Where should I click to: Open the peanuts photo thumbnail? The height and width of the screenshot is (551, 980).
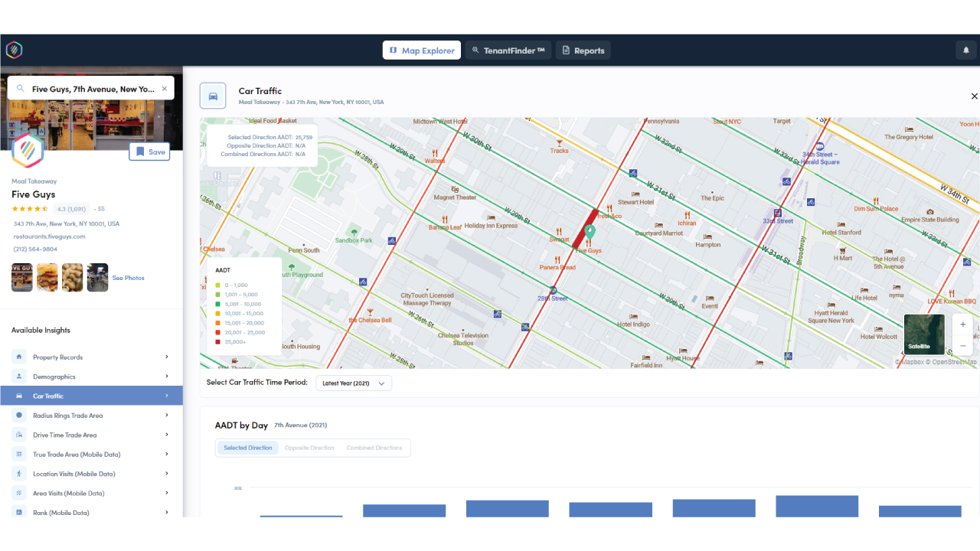73,278
